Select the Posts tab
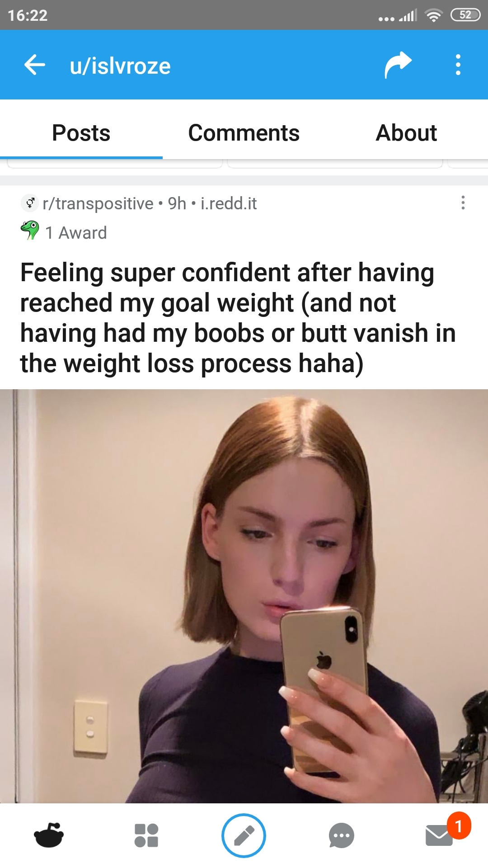The height and width of the screenshot is (868, 488). pyautogui.click(x=81, y=133)
